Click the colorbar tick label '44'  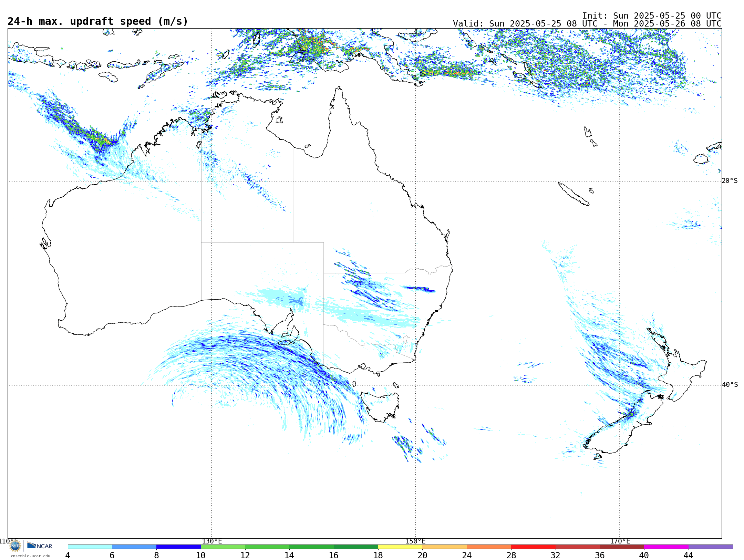[689, 556]
